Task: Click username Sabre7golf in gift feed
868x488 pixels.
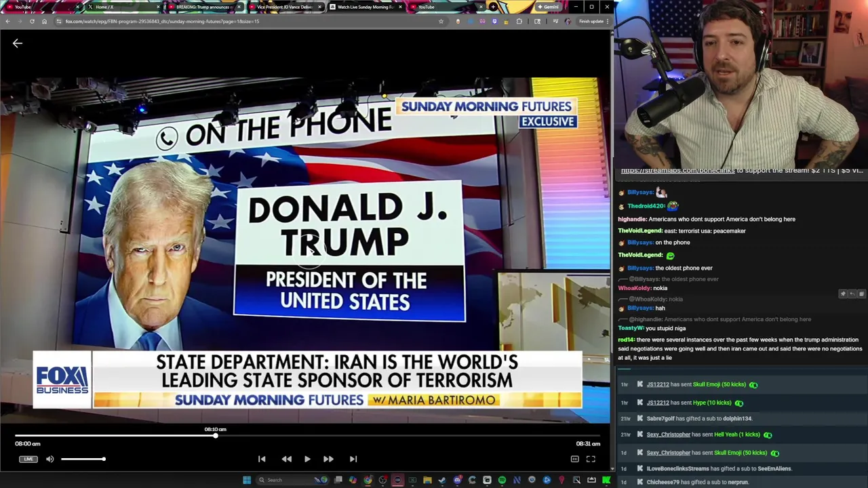Action: (x=660, y=418)
